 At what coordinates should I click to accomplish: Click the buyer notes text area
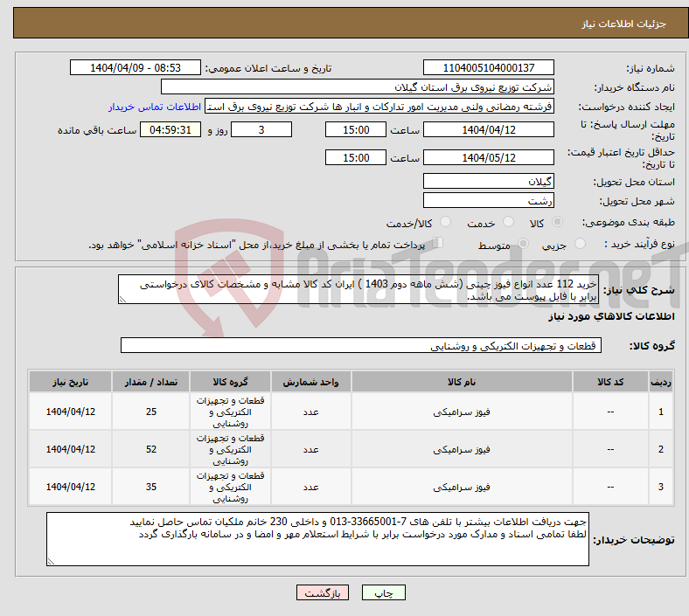click(317, 539)
